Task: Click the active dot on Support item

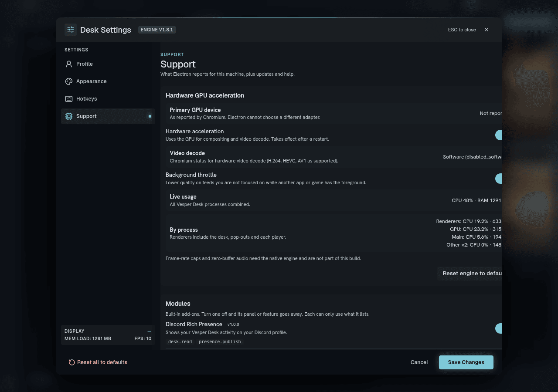Action: point(150,116)
